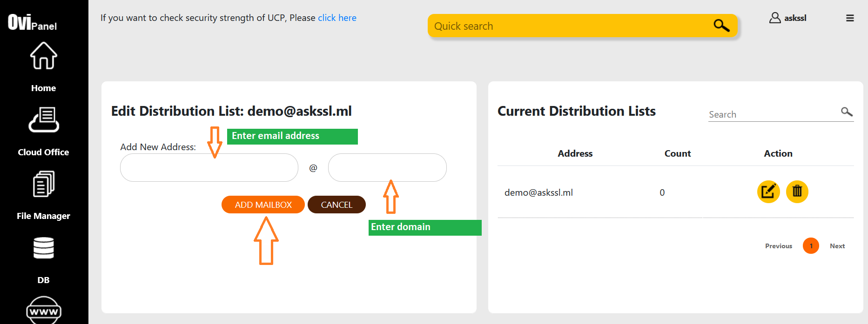Click the Home sidebar label
This screenshot has height=324, width=868.
tap(43, 88)
